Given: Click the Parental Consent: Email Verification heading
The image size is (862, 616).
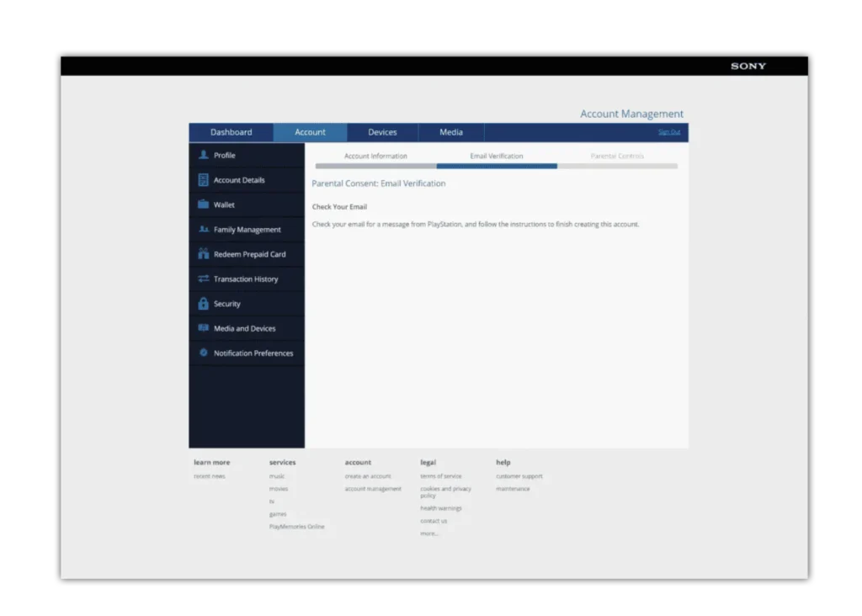Looking at the screenshot, I should coord(379,183).
